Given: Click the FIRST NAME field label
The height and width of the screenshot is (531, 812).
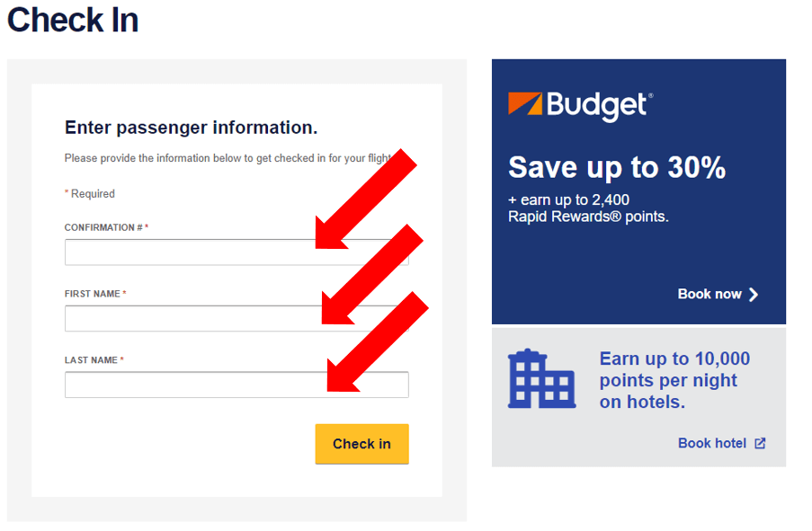Looking at the screenshot, I should 95,294.
